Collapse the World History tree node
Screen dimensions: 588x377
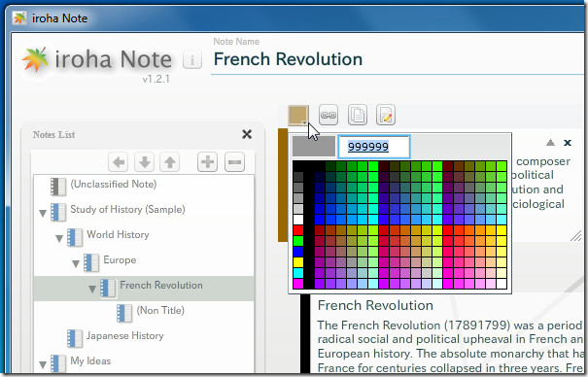point(59,238)
